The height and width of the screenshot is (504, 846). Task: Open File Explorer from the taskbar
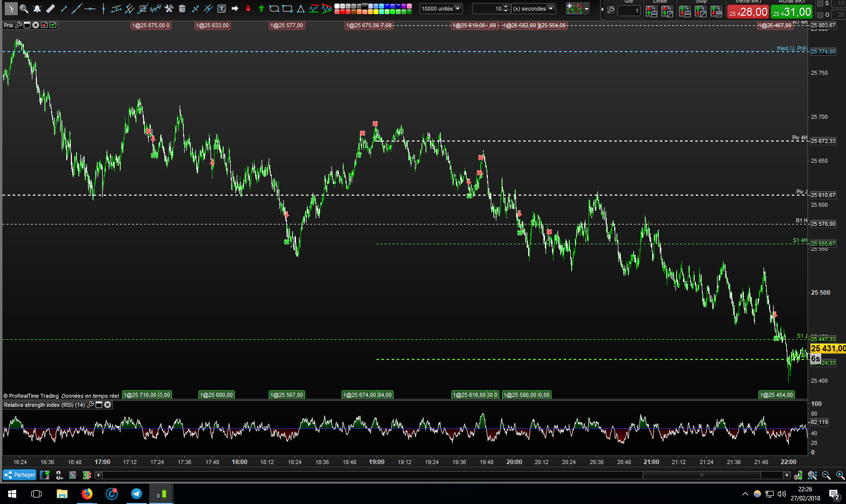point(62,494)
